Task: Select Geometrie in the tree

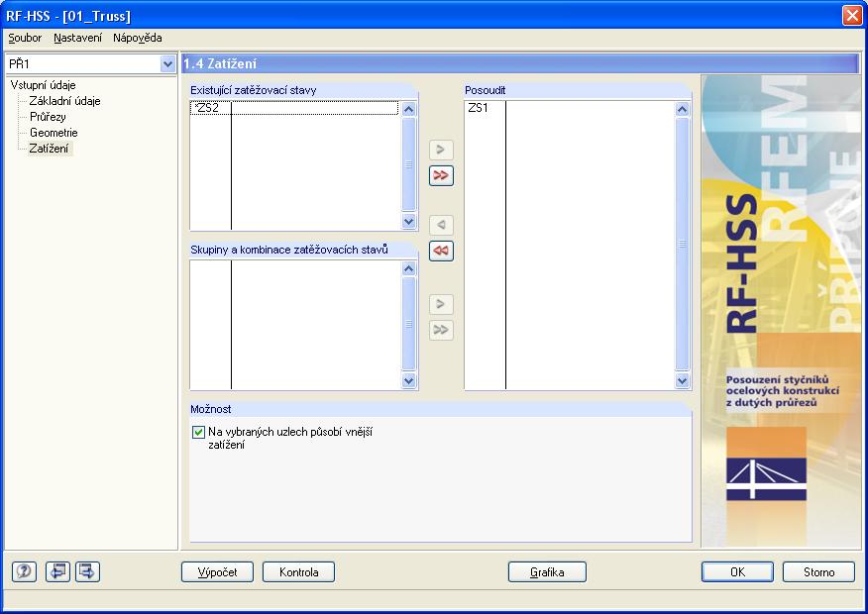Action: pyautogui.click(x=54, y=133)
